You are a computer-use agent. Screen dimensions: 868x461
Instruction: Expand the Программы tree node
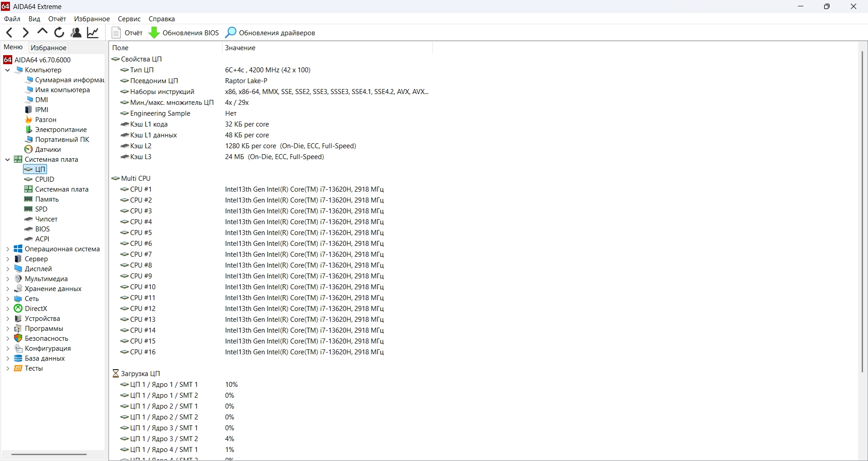(x=8, y=329)
